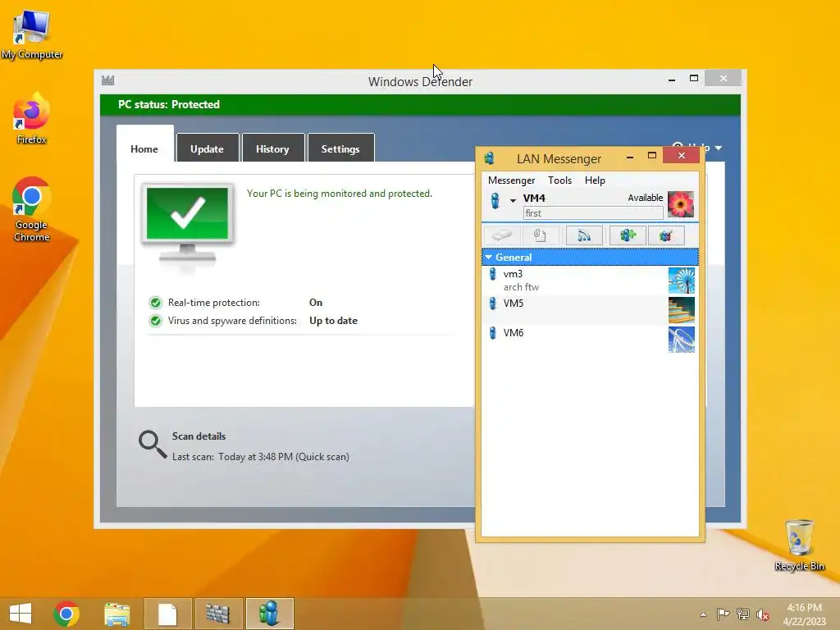Open the Tools menu in LAN Messenger
Screen dimensions: 840x630
coord(559,180)
